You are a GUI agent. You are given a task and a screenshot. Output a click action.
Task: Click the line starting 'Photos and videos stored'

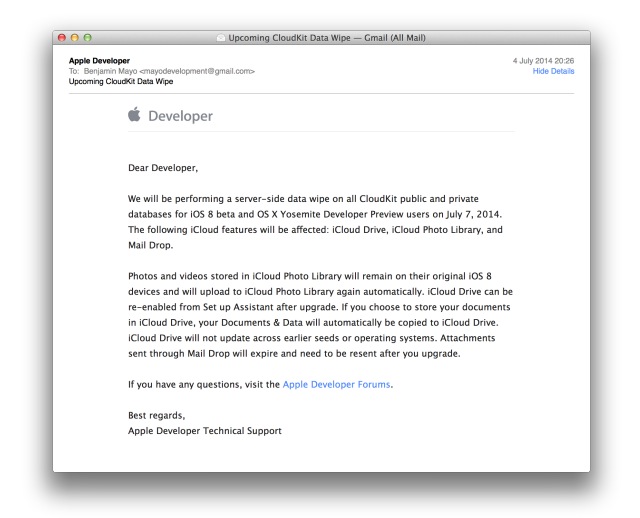click(x=310, y=276)
